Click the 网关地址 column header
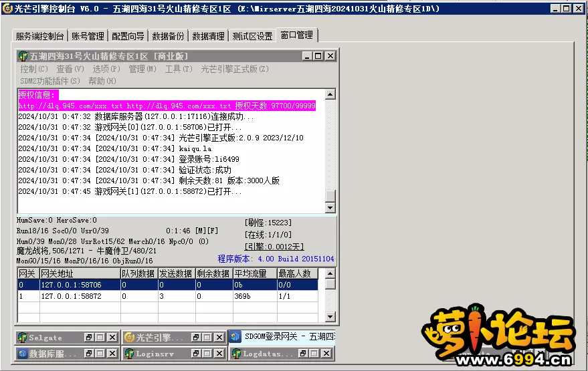The height and width of the screenshot is (371, 588). click(x=80, y=273)
